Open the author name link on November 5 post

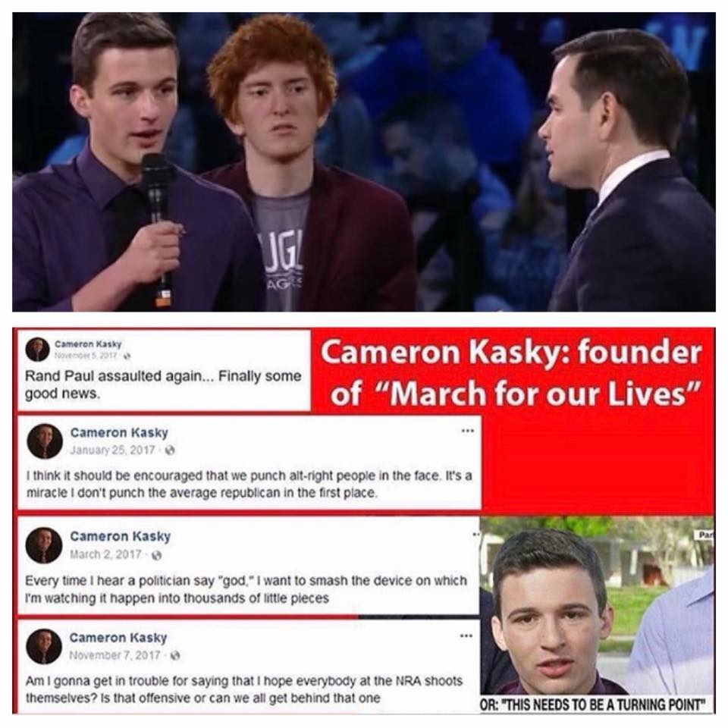click(x=88, y=344)
